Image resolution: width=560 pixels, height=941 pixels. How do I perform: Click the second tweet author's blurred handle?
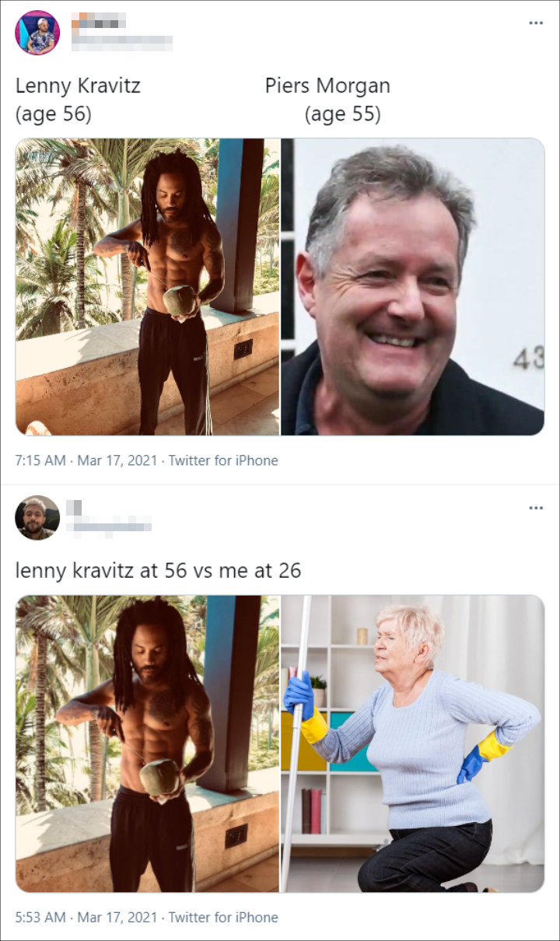point(109,527)
